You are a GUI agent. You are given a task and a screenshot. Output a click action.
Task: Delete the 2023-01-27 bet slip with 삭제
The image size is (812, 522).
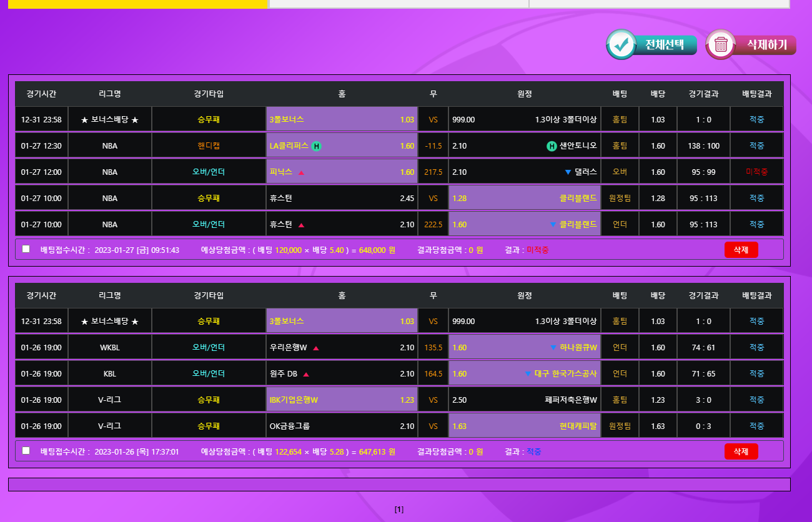click(741, 250)
